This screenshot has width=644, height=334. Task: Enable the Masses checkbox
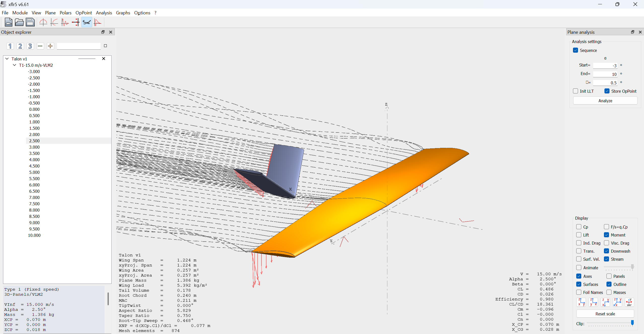pos(609,292)
